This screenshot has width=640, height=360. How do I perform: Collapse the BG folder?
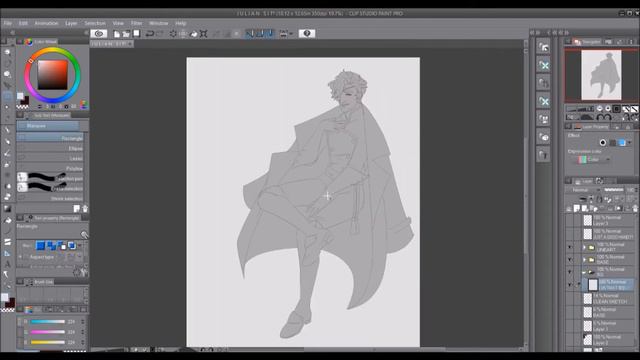point(584,272)
